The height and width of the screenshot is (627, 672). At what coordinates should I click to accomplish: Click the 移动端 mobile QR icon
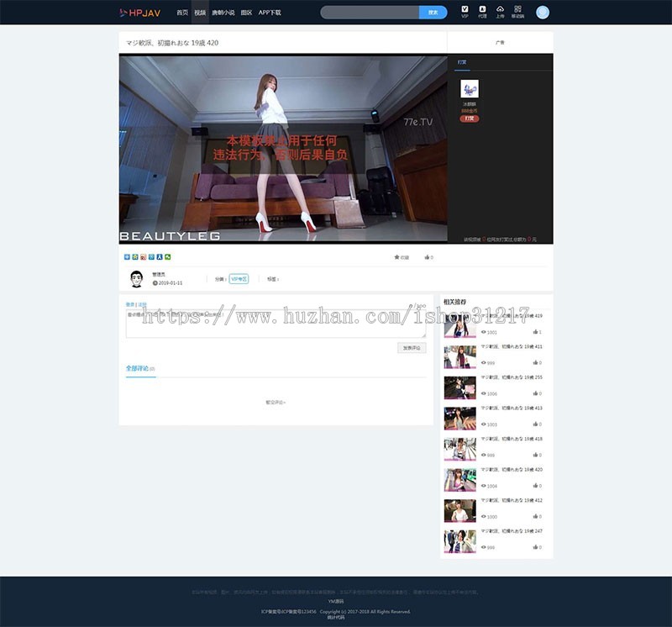518,11
